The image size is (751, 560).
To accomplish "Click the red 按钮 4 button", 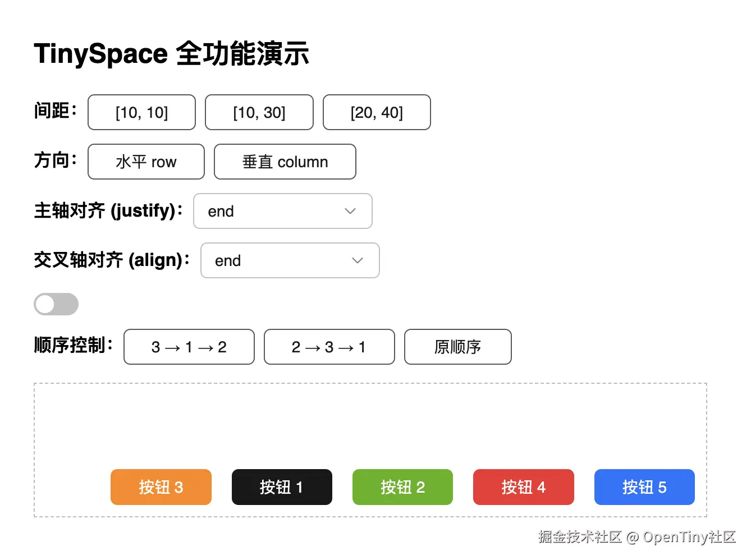I will pos(523,487).
